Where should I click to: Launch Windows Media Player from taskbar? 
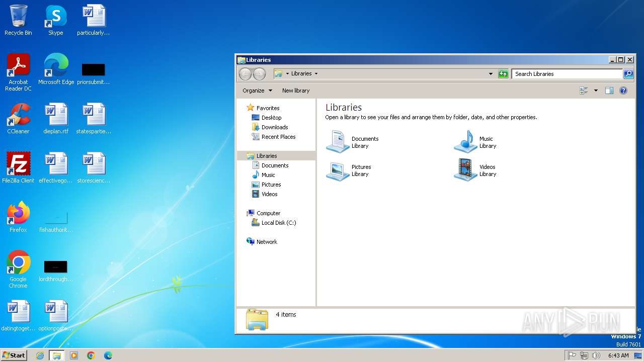click(74, 355)
